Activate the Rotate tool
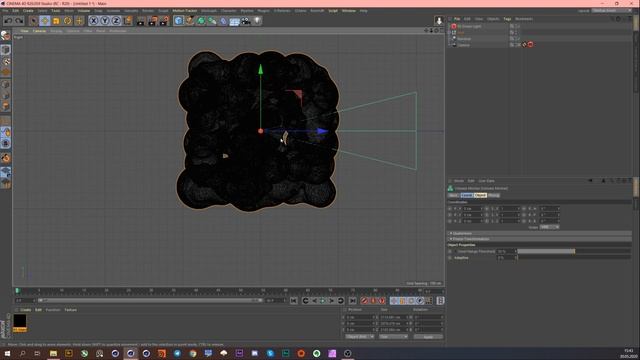Screen dimensions: 640x360 tap(67, 20)
